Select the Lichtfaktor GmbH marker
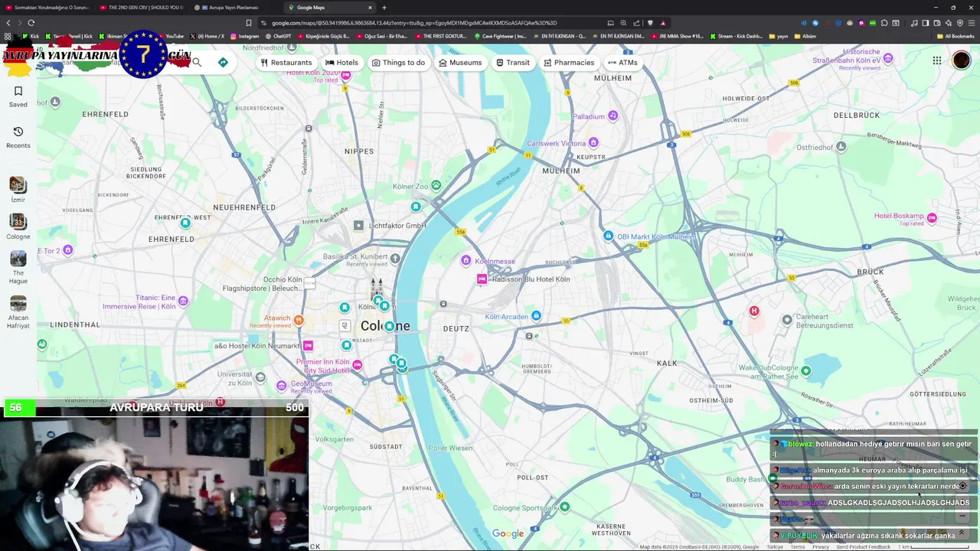Image resolution: width=980 pixels, height=551 pixels. (x=358, y=226)
